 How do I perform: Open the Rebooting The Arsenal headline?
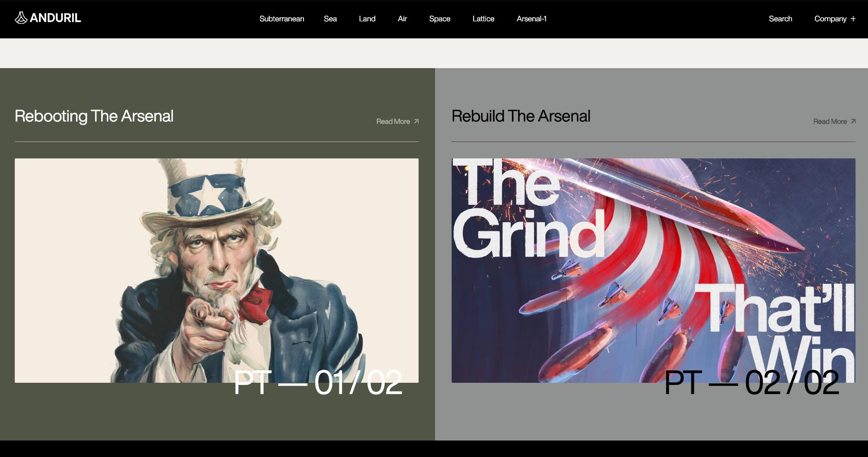(94, 116)
